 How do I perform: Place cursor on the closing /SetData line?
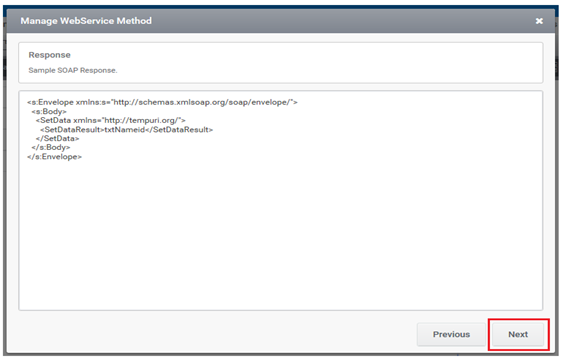click(x=57, y=139)
